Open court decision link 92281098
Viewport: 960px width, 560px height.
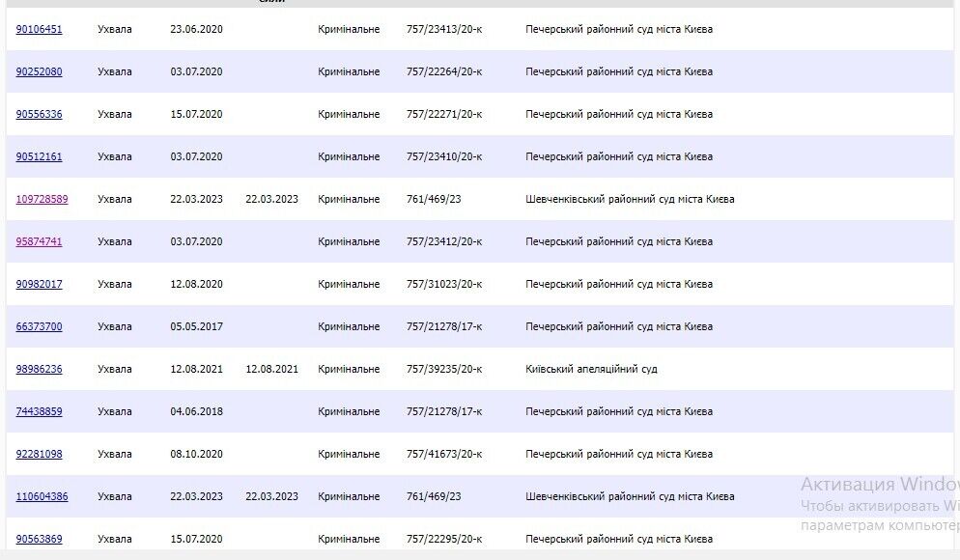click(39, 454)
